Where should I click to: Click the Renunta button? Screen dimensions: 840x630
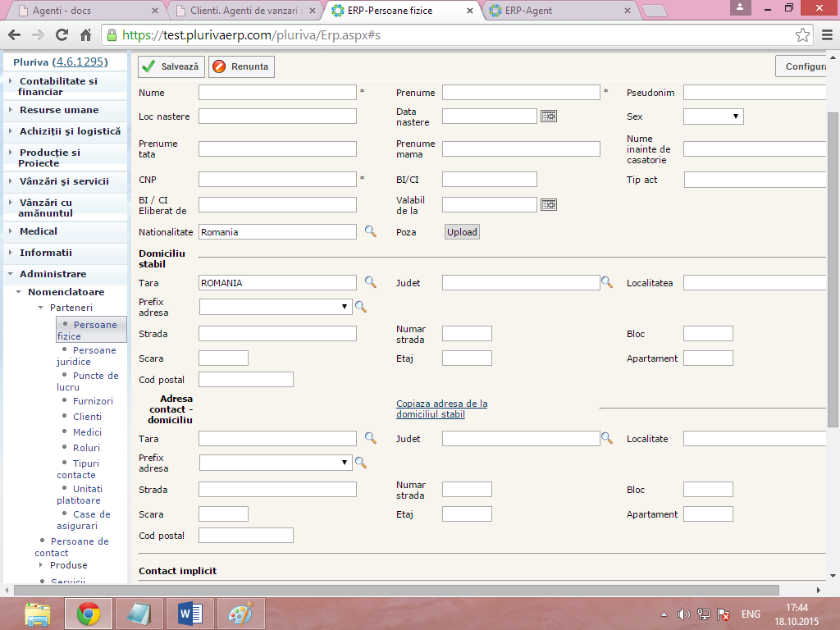(x=241, y=66)
